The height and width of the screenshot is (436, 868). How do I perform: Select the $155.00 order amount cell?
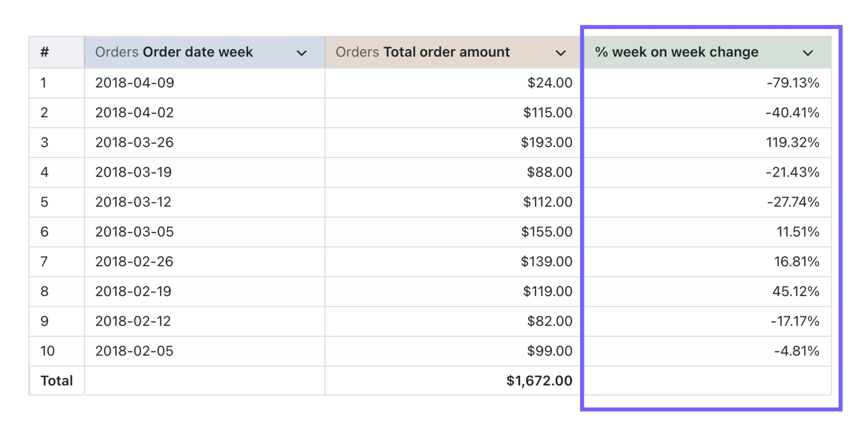coord(547,232)
